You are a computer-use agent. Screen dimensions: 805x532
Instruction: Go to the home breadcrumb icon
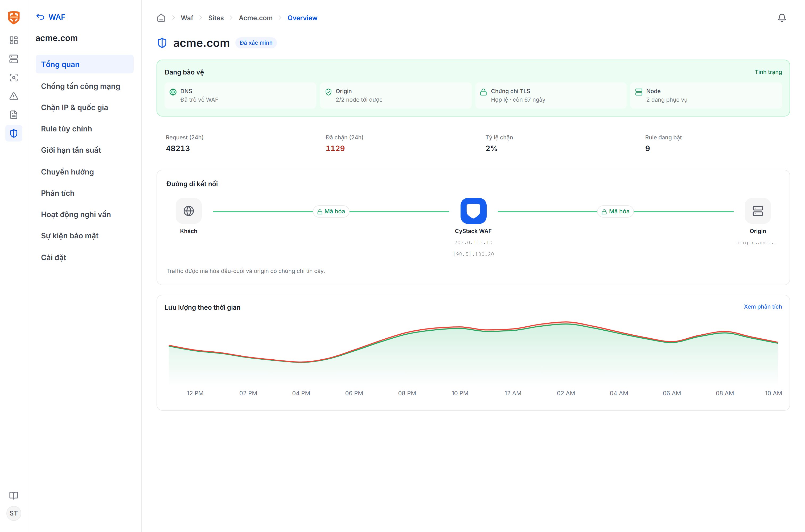click(x=161, y=18)
